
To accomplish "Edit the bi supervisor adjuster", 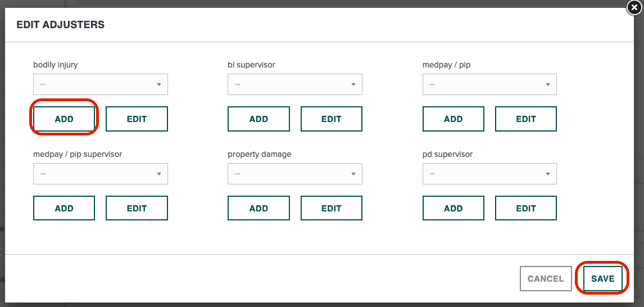I will pos(332,119).
